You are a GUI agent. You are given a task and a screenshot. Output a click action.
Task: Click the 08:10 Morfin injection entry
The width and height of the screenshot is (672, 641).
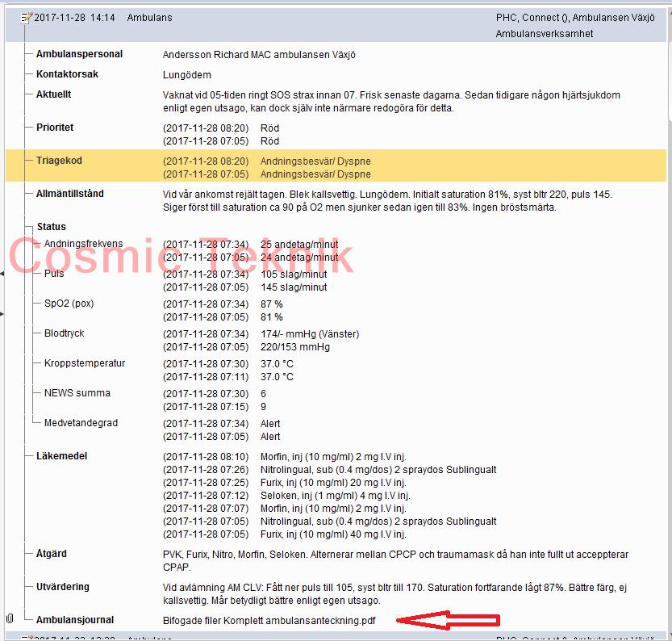point(333,457)
